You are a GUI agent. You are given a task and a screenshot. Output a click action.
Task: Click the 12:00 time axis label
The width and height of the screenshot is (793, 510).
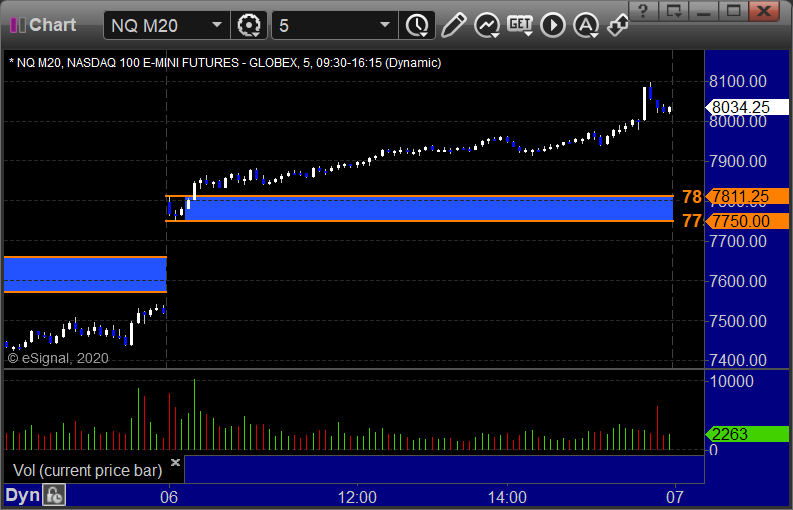pyautogui.click(x=357, y=497)
